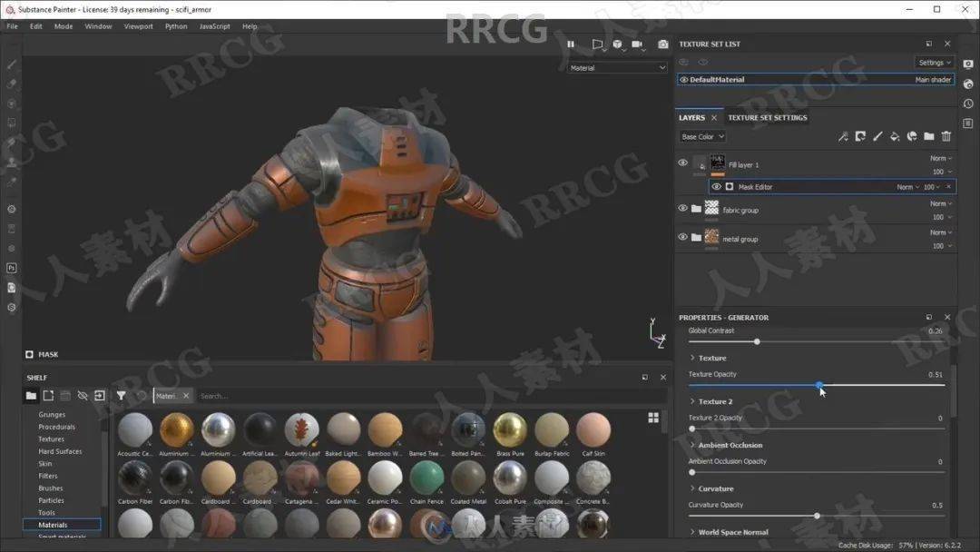Image resolution: width=980 pixels, height=552 pixels.
Task: Hide the Fill layer 1 layer
Action: [x=683, y=163]
